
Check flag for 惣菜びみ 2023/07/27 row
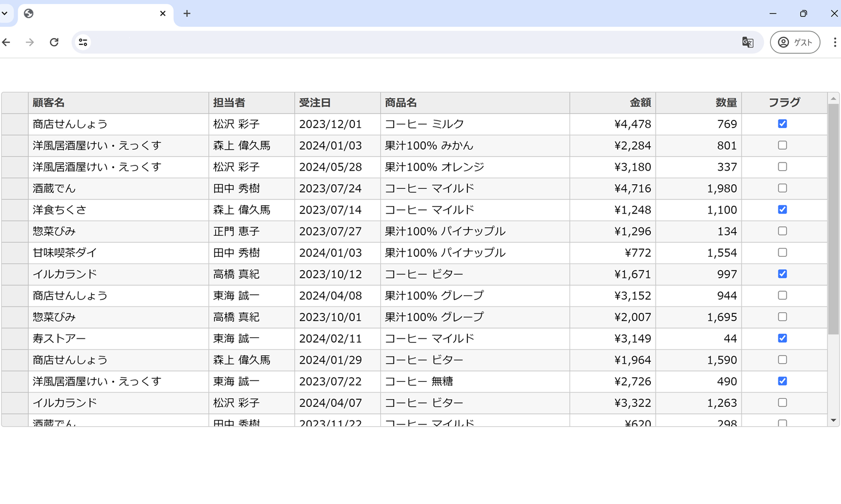pos(783,231)
